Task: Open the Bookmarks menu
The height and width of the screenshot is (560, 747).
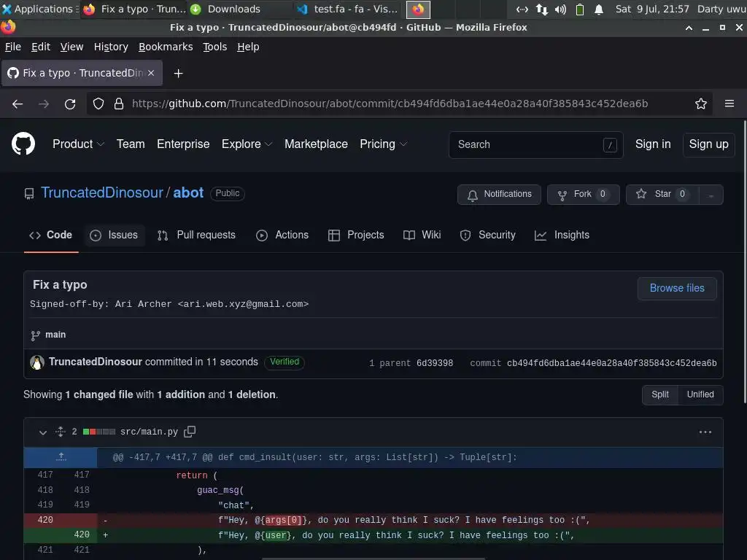Action: tap(166, 47)
